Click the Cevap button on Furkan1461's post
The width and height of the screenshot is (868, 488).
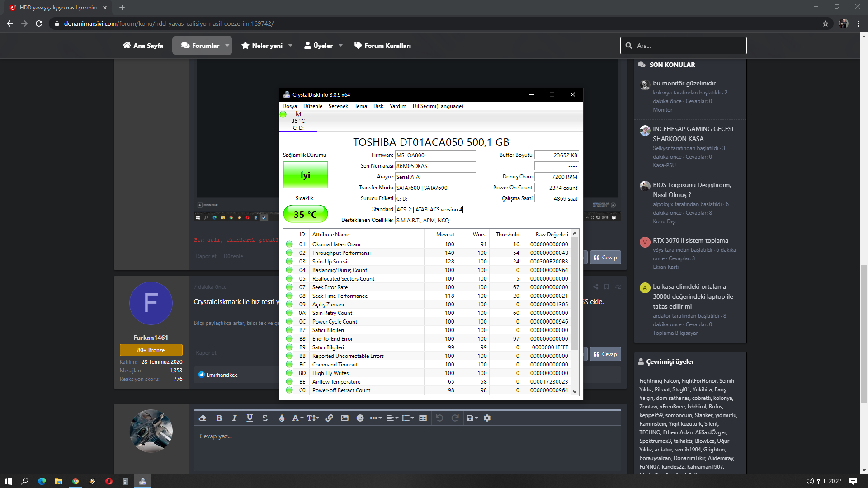[605, 354]
